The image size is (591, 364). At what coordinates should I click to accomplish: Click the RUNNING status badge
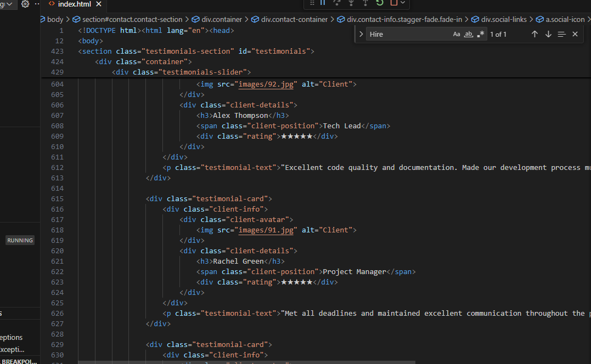20,240
